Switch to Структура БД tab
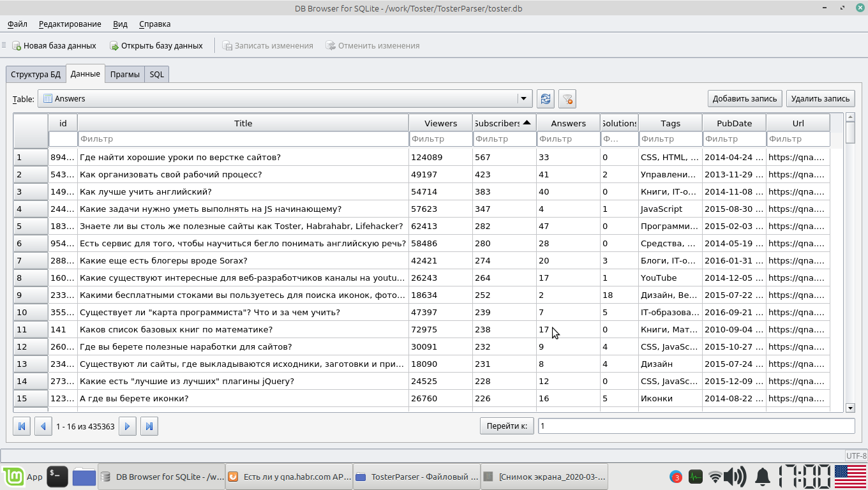The height and width of the screenshot is (490, 868). [x=36, y=75]
